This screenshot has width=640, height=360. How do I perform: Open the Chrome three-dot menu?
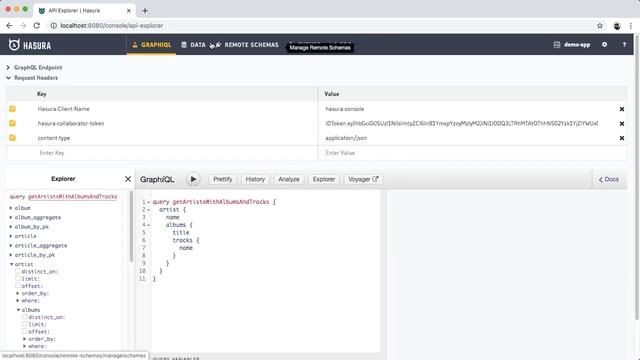coord(631,26)
